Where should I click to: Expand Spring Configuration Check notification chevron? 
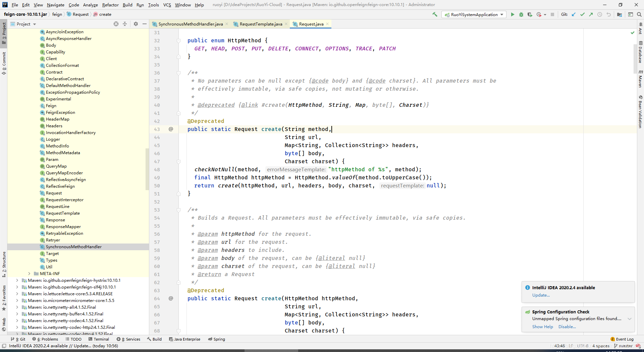pos(630,319)
